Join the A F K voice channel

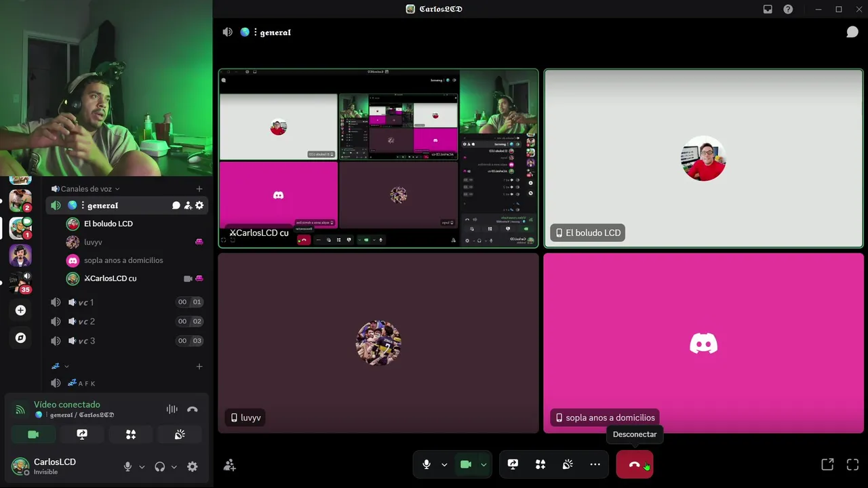click(x=127, y=383)
